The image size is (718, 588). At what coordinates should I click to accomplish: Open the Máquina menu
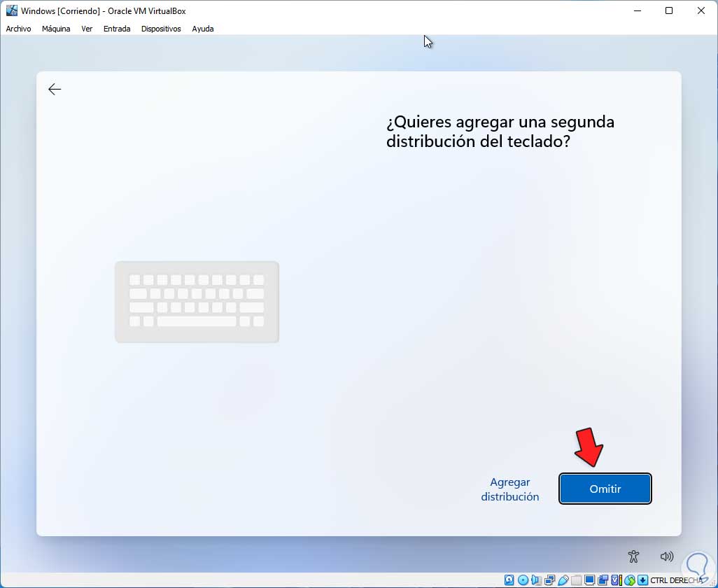56,29
